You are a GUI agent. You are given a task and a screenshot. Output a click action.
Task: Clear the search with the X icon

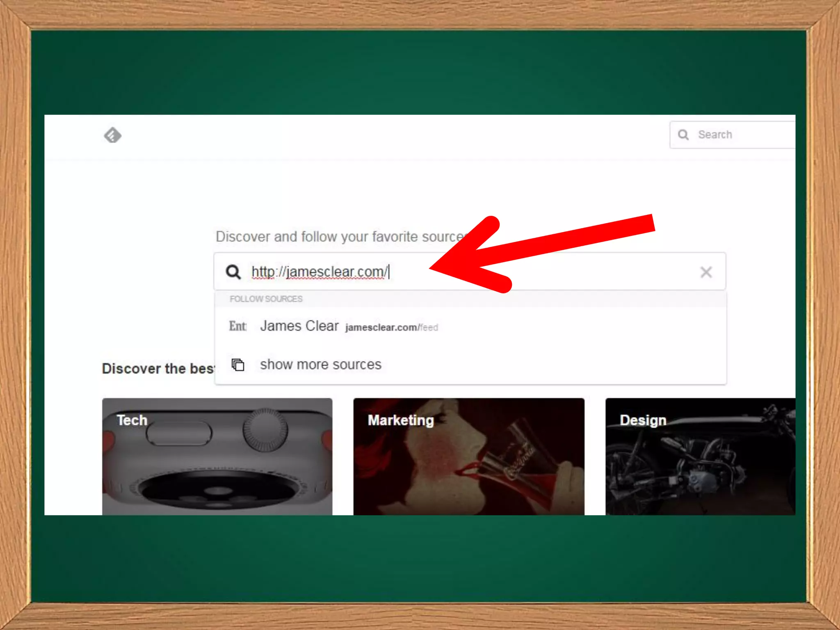point(706,272)
